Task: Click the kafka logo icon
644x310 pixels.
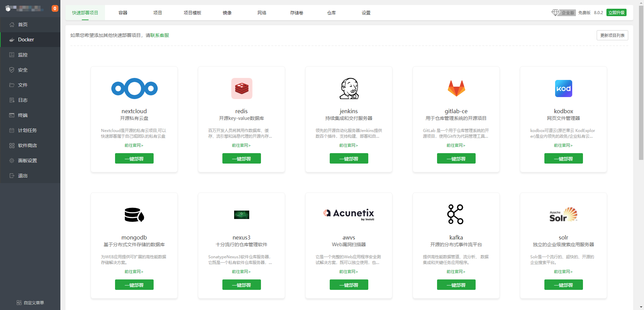Action: 455,214
